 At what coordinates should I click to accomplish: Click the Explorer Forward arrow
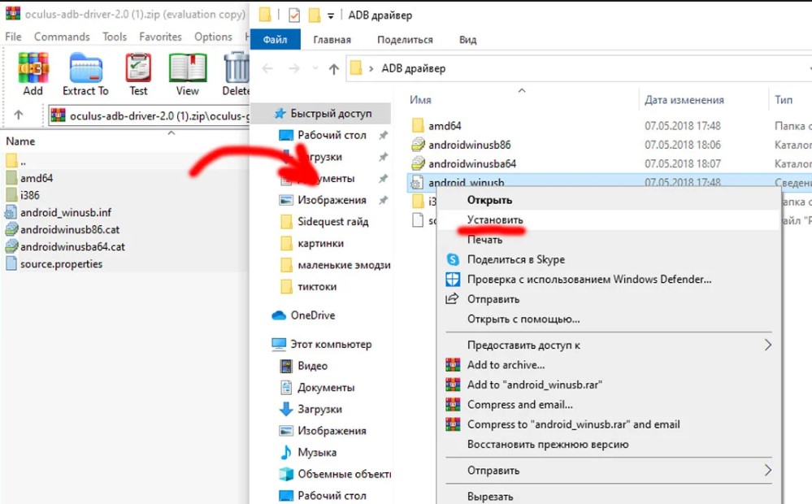click(x=293, y=68)
